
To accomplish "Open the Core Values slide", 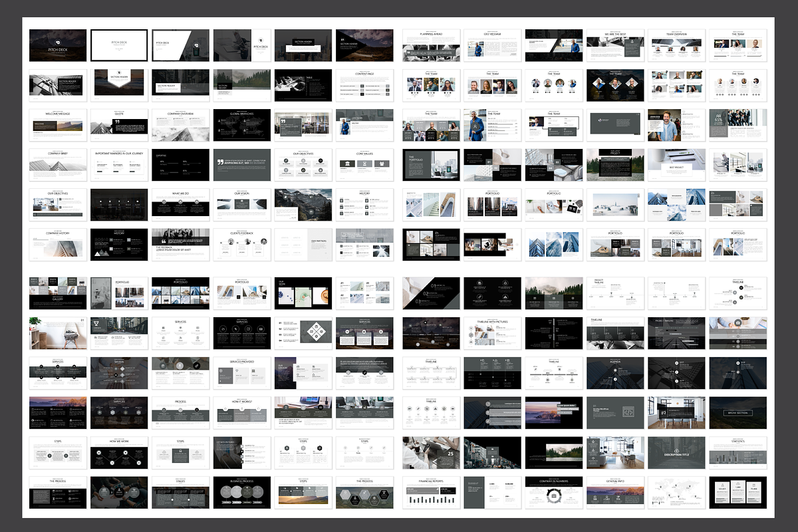I will [364, 165].
